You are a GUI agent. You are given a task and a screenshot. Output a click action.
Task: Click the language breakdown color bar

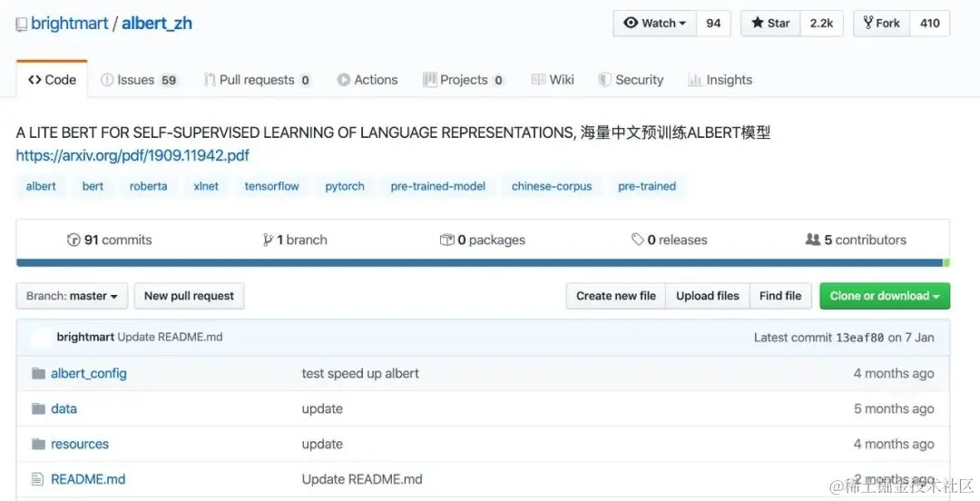[483, 262]
